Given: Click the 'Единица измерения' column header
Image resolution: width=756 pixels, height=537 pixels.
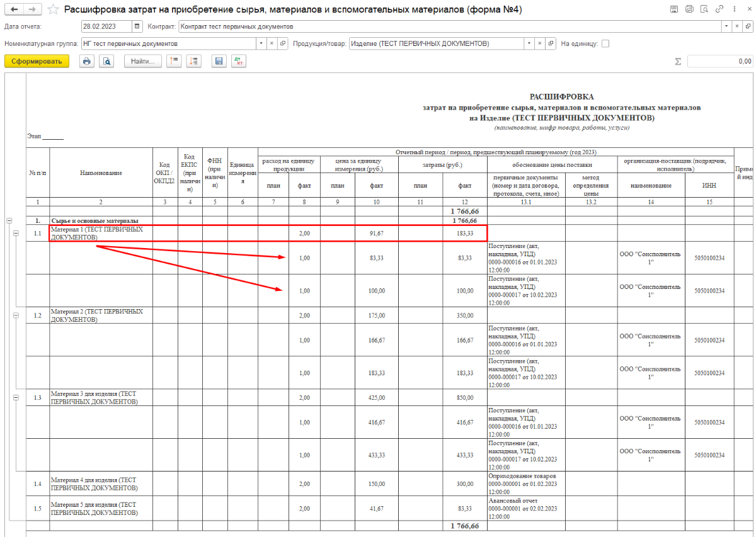Looking at the screenshot, I should (241, 172).
